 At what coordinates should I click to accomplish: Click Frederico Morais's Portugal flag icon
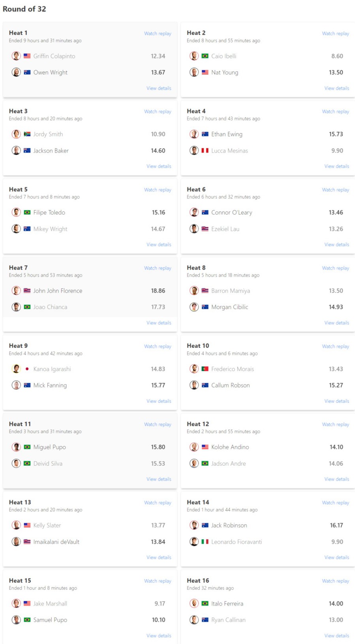[x=205, y=369]
